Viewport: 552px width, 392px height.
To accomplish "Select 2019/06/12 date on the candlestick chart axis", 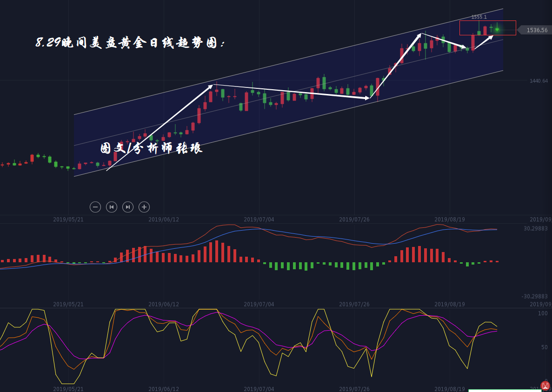I will pyautogui.click(x=164, y=219).
